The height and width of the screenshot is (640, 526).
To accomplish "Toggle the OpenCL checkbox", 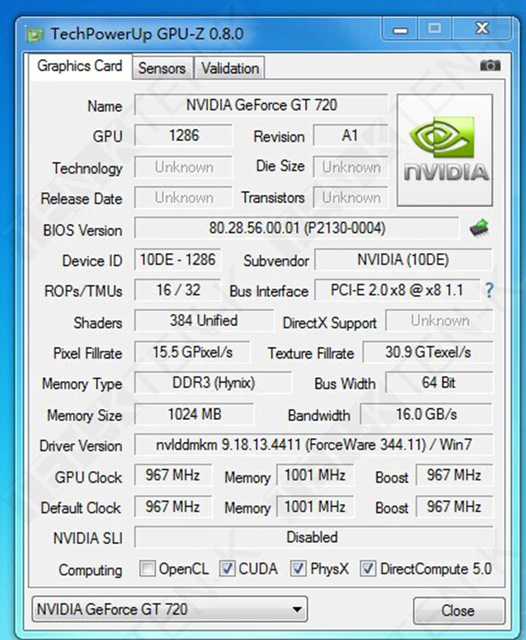I will (x=147, y=568).
